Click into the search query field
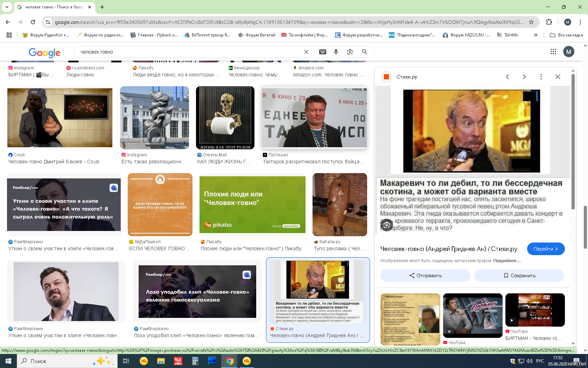 pos(189,52)
